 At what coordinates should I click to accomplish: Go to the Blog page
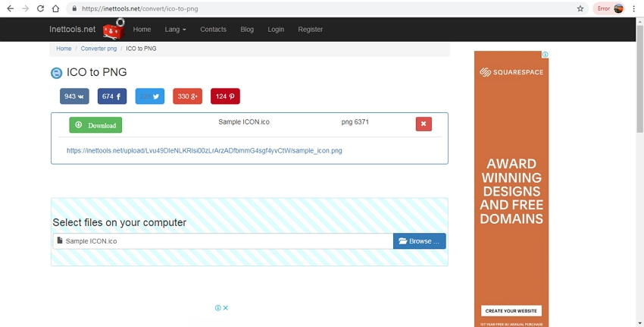[x=247, y=30]
